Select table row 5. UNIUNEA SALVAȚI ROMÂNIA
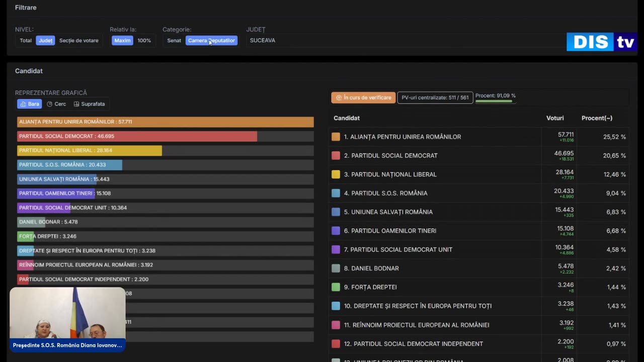This screenshot has width=644, height=362. [x=479, y=212]
